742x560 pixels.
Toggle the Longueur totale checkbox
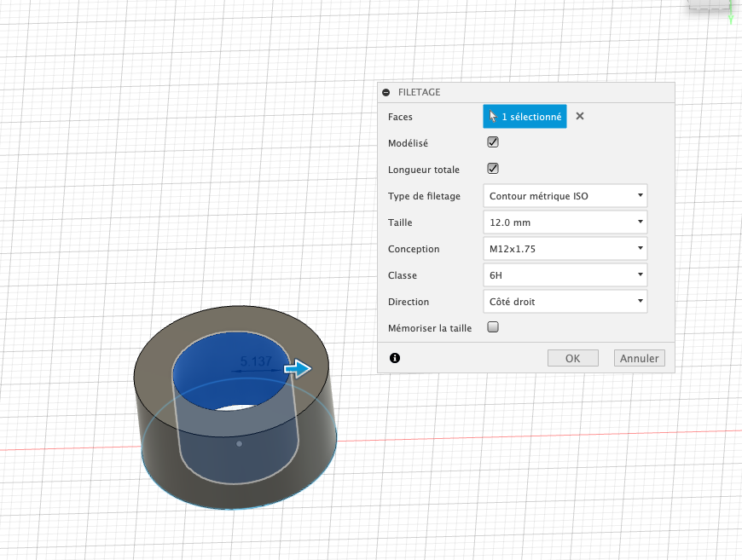pyautogui.click(x=493, y=169)
